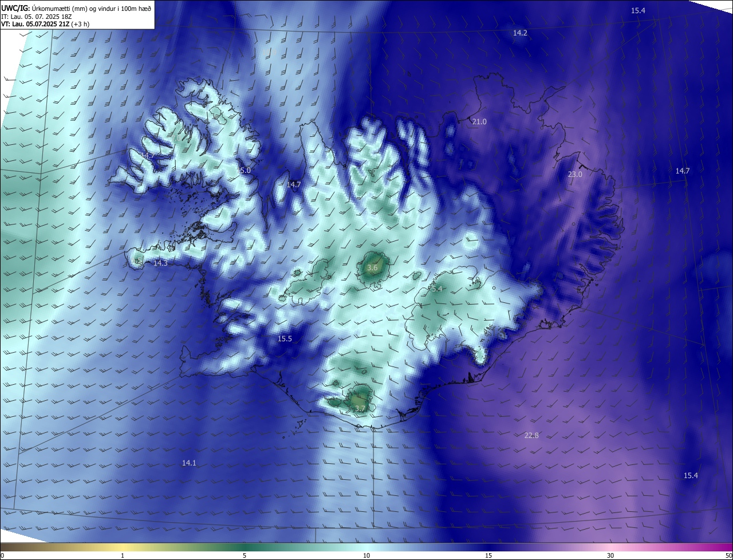Click the 'VT: Lau. 05.07.2025 21Z (+3 h)' line
The height and width of the screenshot is (560, 733).
pos(45,24)
